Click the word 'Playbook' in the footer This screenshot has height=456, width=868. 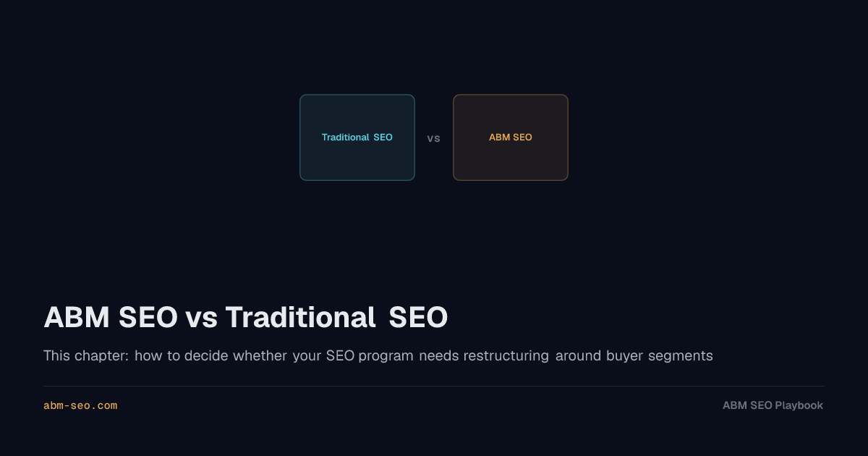(799, 405)
